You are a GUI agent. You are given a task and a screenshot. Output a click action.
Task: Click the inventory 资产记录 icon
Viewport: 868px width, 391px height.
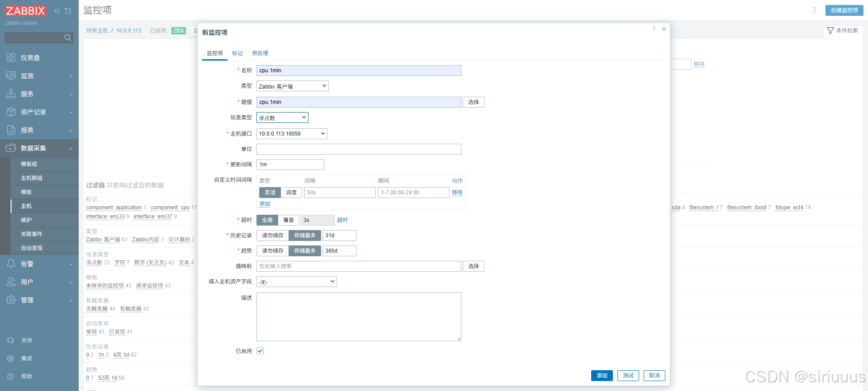tap(11, 112)
